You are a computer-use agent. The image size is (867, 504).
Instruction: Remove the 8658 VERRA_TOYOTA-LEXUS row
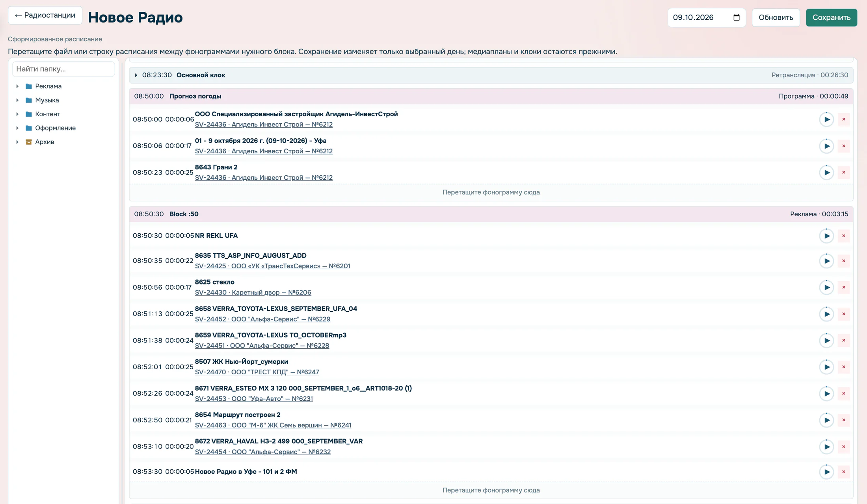(x=844, y=314)
